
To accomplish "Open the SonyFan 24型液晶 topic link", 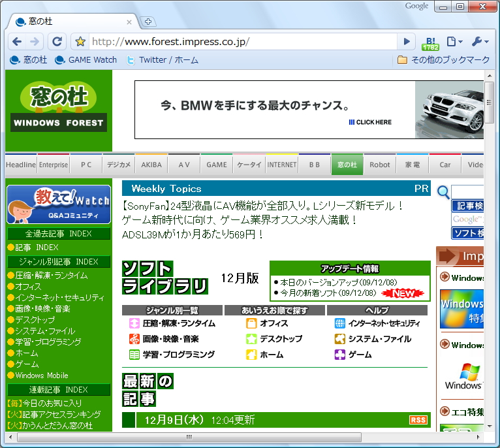I will (x=262, y=206).
